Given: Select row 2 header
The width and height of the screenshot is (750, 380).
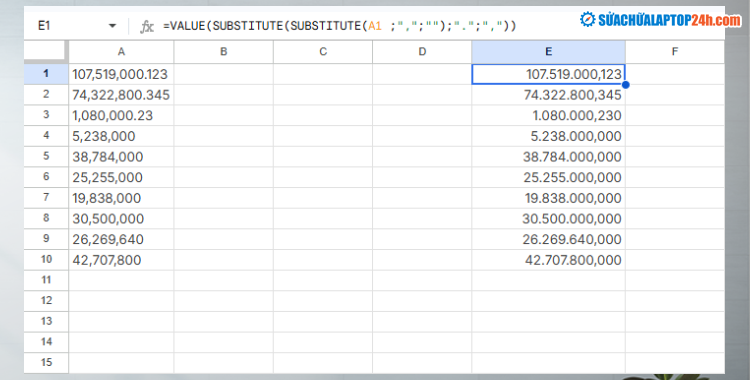Looking at the screenshot, I should [x=46, y=94].
